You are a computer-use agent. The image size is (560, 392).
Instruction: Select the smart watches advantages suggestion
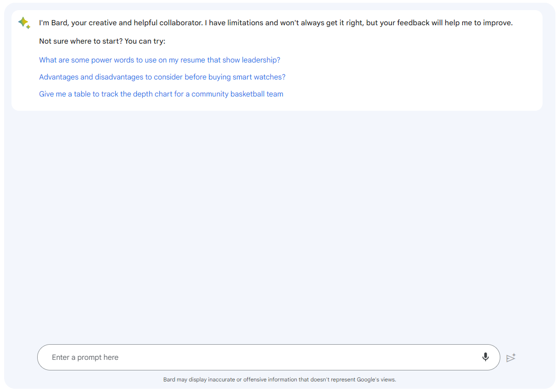(162, 77)
